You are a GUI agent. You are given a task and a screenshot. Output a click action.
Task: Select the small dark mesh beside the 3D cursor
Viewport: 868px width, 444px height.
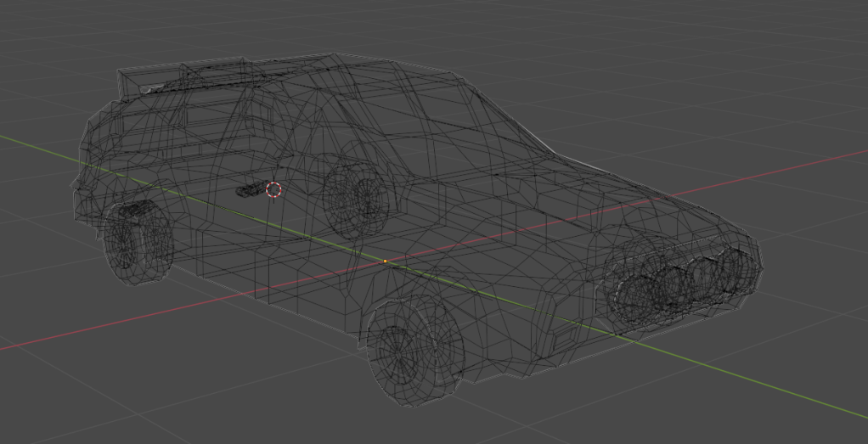pyautogui.click(x=250, y=190)
